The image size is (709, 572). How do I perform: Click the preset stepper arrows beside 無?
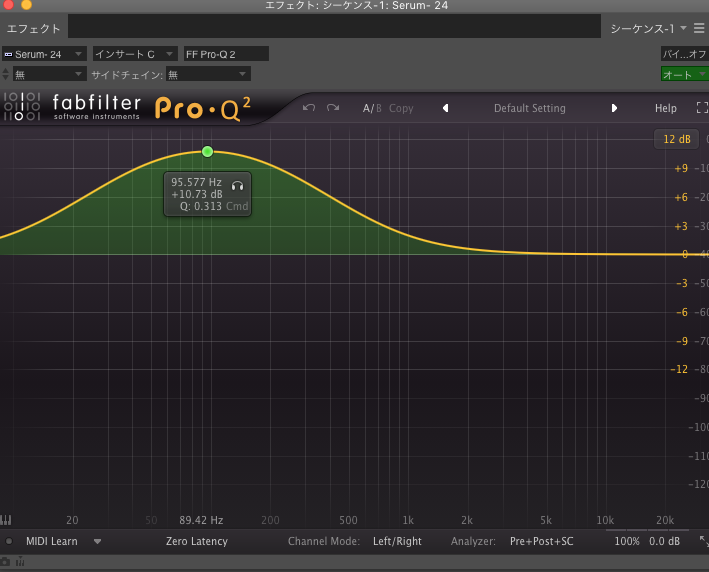coord(5,74)
